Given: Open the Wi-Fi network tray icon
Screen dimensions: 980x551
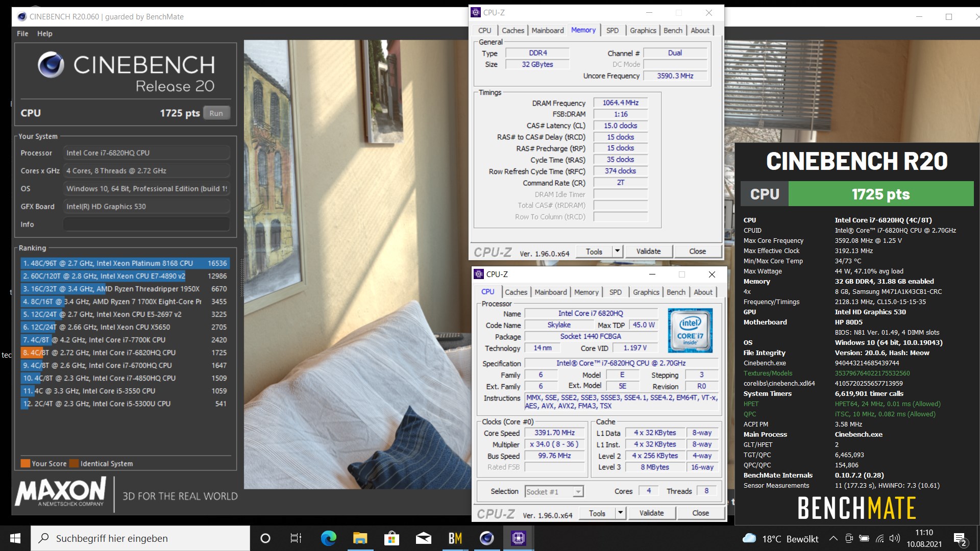Looking at the screenshot, I should [x=879, y=538].
